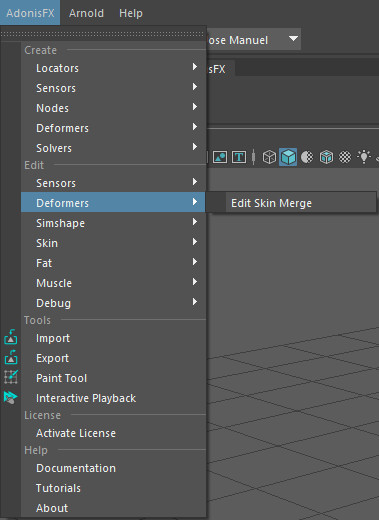Toggle smooth shade all cube icon
This screenshot has height=520, width=379.
(x=288, y=157)
